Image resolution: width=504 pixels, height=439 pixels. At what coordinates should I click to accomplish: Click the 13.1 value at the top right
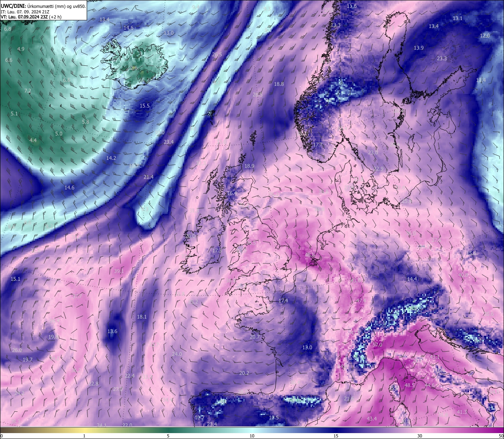point(458,18)
